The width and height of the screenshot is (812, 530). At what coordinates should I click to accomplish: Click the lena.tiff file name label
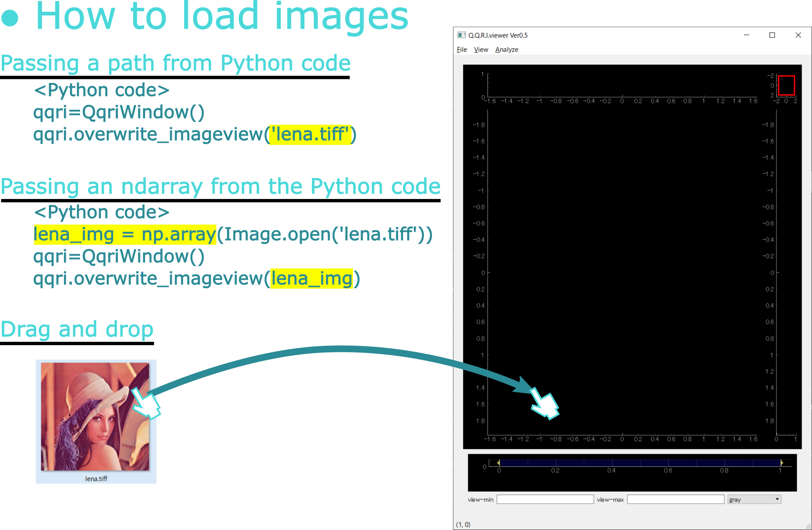[96, 479]
